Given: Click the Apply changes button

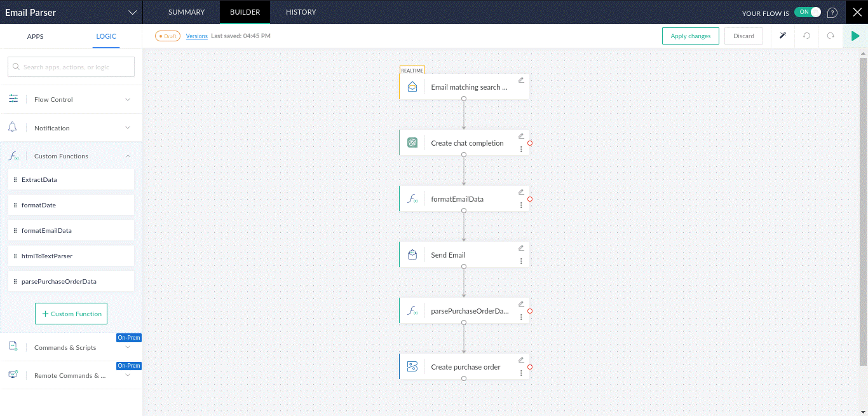Looking at the screenshot, I should (690, 36).
